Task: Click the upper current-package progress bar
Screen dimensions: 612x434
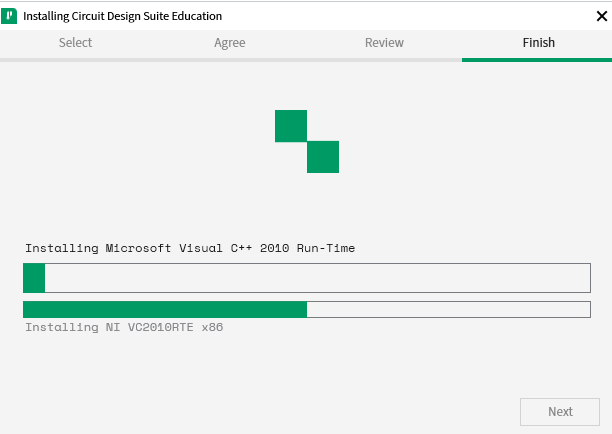Action: click(x=307, y=278)
